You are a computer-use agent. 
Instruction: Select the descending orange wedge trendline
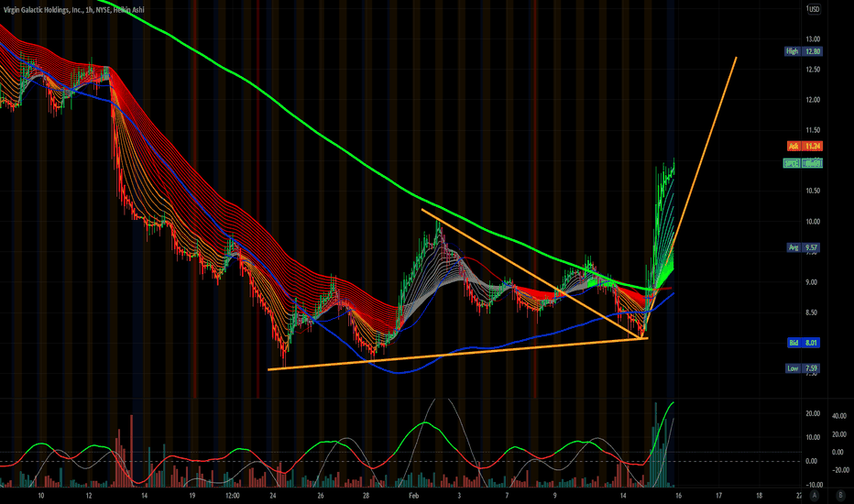(x=533, y=273)
